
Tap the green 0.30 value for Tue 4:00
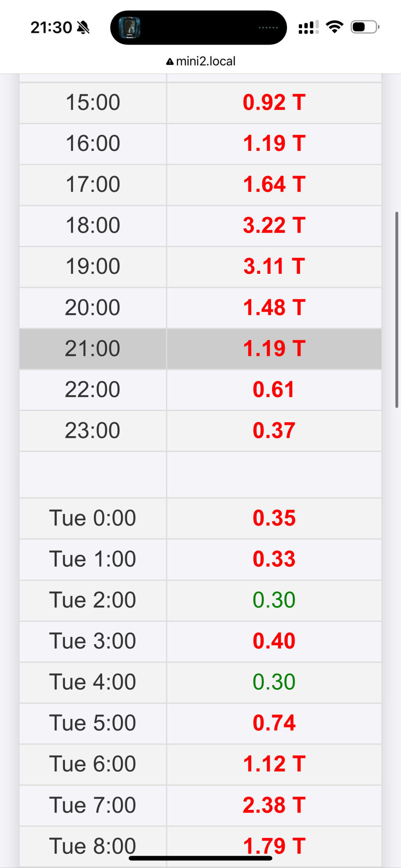[x=274, y=682]
